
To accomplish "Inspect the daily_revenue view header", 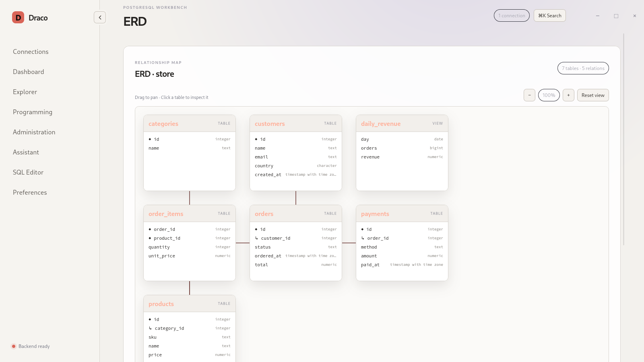I will point(402,123).
